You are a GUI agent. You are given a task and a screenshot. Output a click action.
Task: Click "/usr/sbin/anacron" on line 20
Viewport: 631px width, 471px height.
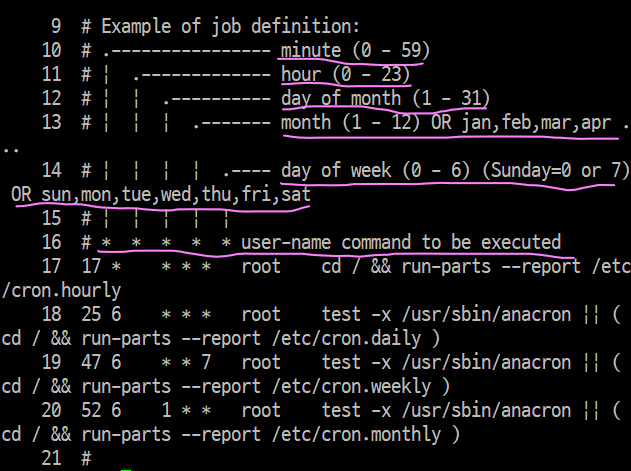(486, 410)
